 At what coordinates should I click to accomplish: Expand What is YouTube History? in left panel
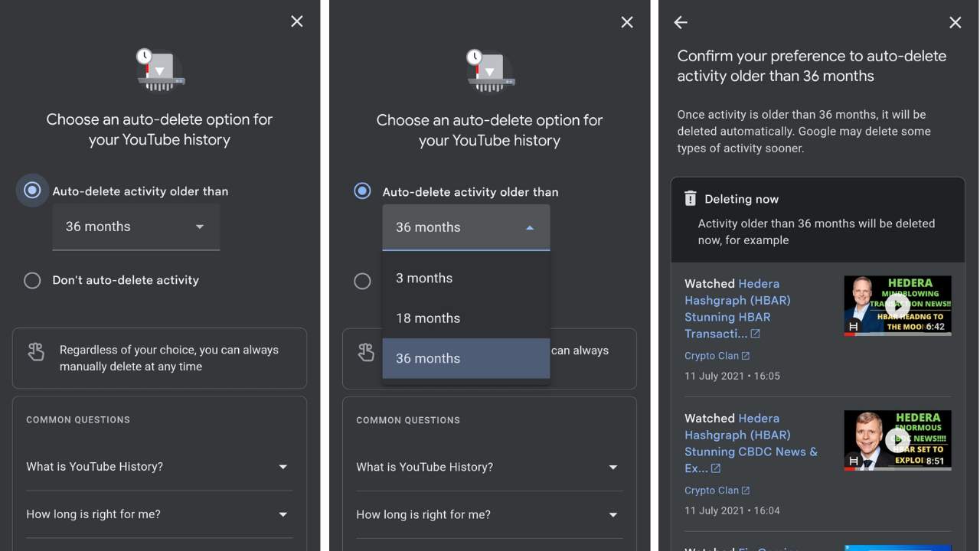tap(159, 467)
